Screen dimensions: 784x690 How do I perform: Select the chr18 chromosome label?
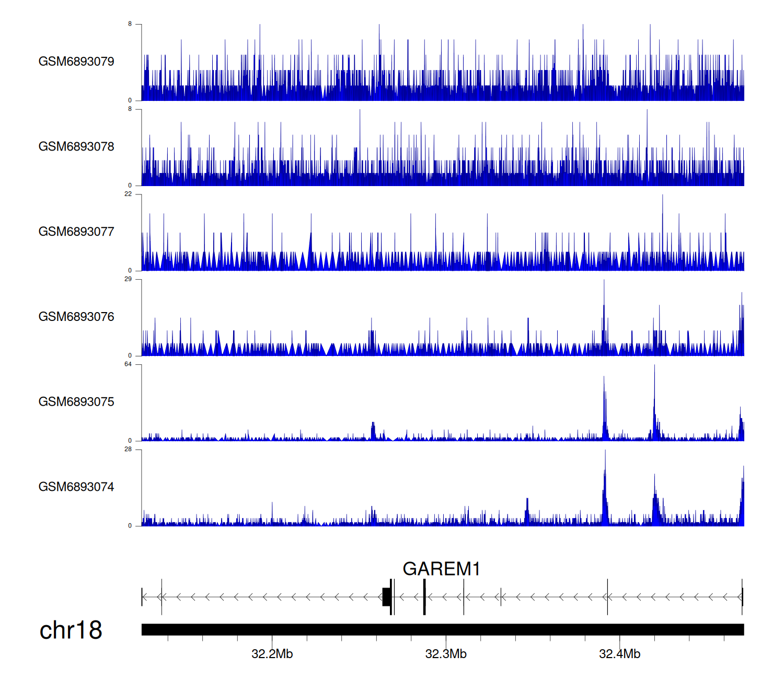(x=71, y=630)
